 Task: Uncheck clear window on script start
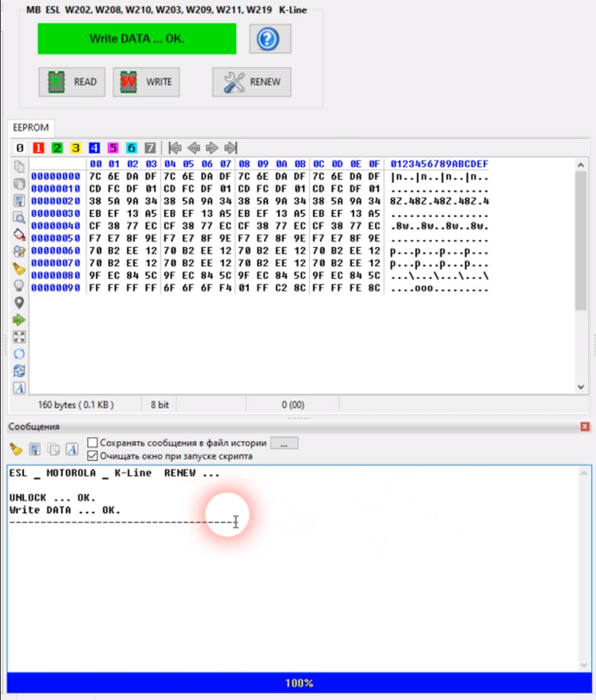click(93, 456)
